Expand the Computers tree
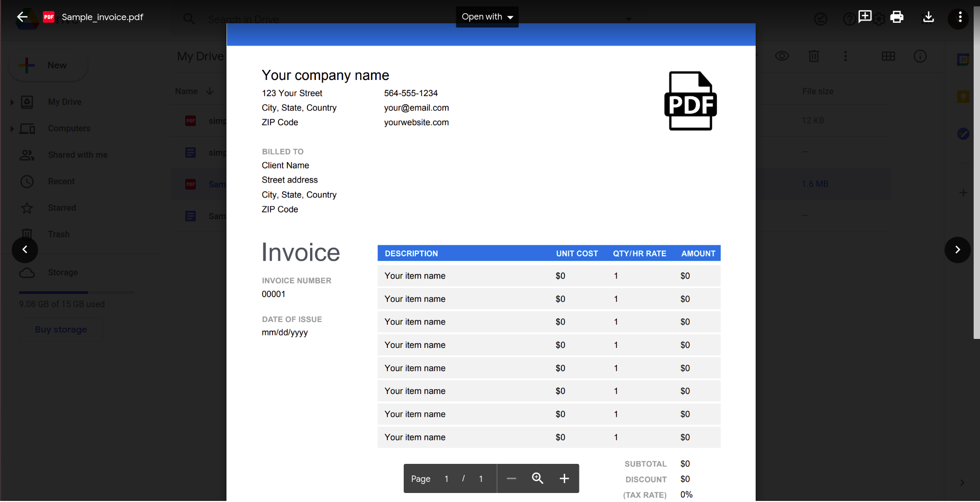The width and height of the screenshot is (980, 502). click(12, 129)
